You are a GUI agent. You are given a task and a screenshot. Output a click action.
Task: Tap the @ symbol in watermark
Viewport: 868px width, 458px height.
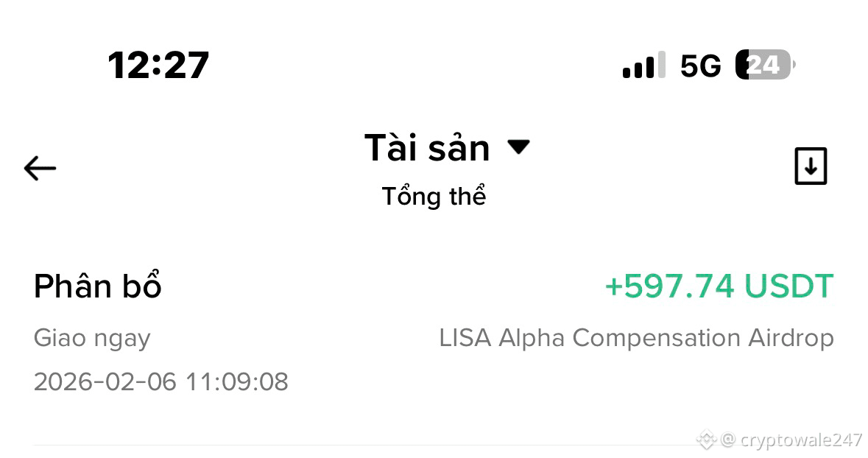pos(728,440)
